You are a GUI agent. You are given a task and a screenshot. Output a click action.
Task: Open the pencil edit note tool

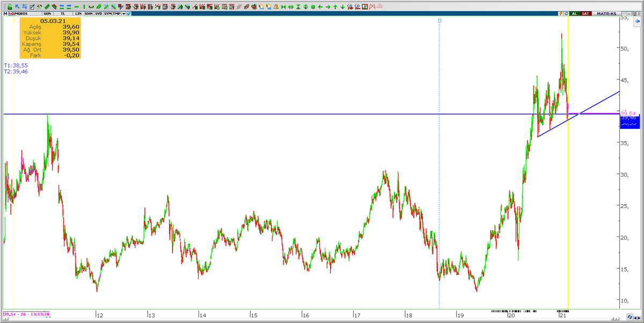tap(32, 6)
